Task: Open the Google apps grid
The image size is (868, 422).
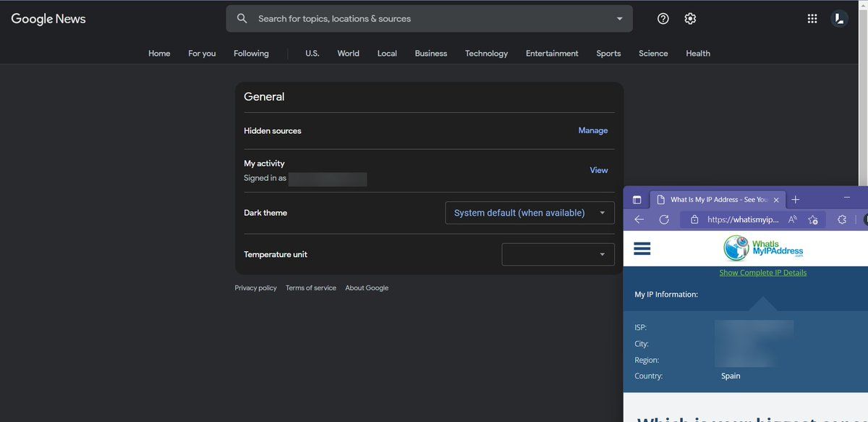Action: pyautogui.click(x=812, y=19)
